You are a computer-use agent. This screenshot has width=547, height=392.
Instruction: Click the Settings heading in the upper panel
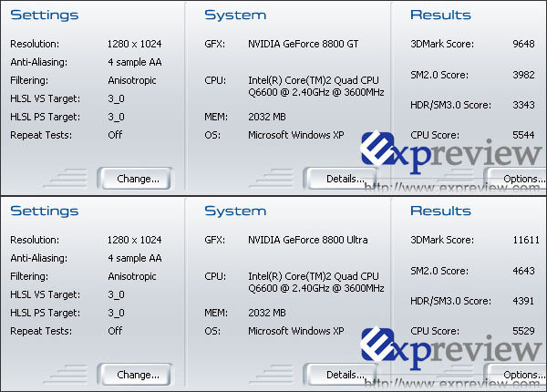[x=44, y=15]
